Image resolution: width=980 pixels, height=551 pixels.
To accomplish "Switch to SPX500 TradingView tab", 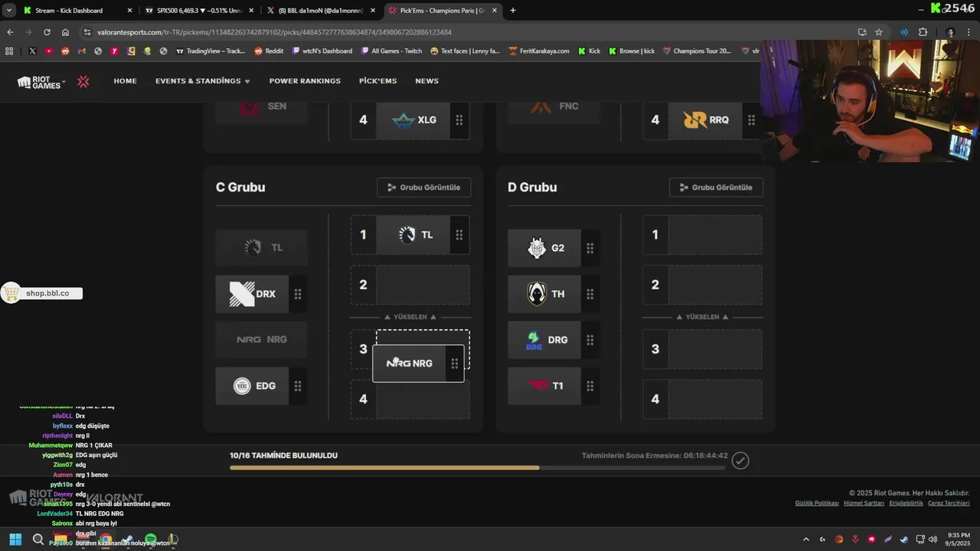I will pos(199,11).
